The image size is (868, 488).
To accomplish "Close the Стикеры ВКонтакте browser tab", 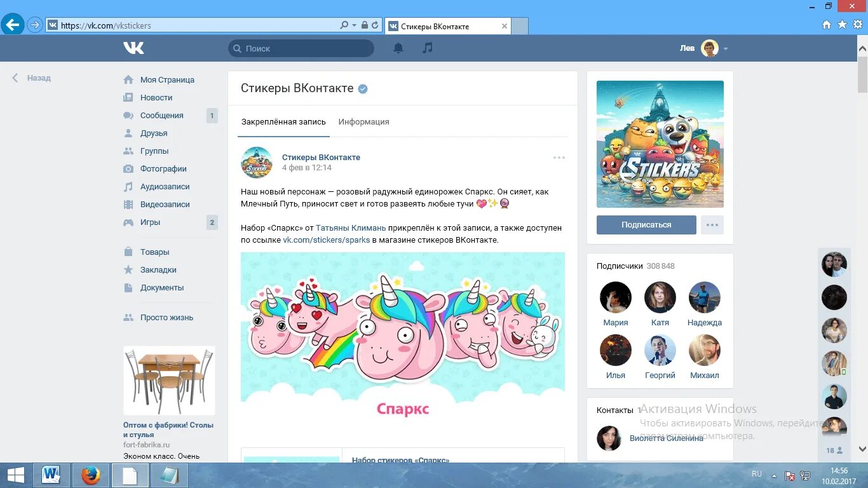I will point(505,26).
